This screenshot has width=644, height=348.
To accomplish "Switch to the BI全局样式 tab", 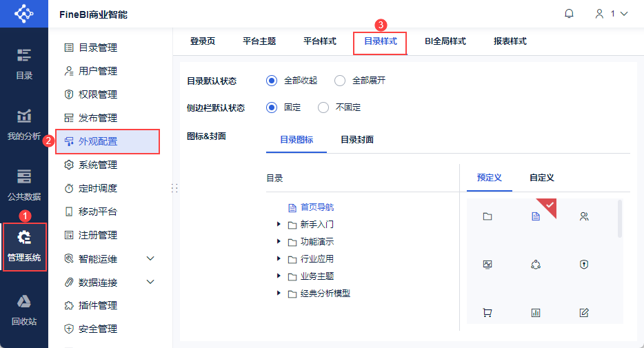I will tap(445, 41).
